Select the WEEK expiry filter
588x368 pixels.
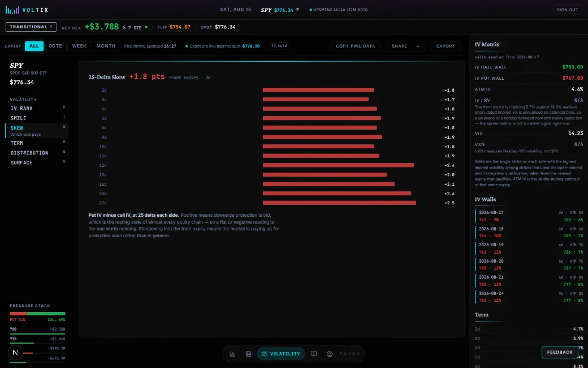(x=79, y=46)
